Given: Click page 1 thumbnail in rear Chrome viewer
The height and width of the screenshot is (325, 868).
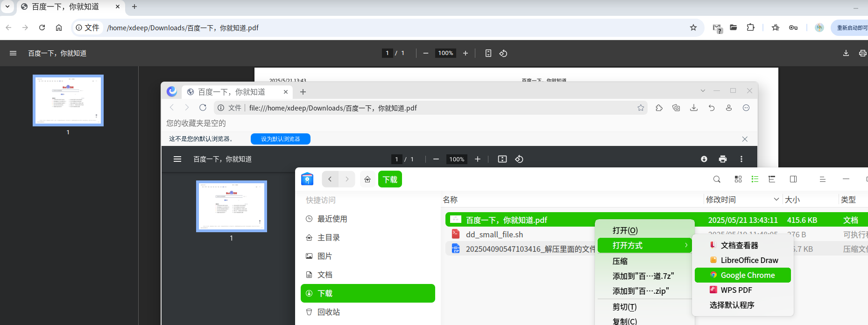Looking at the screenshot, I should coord(68,100).
